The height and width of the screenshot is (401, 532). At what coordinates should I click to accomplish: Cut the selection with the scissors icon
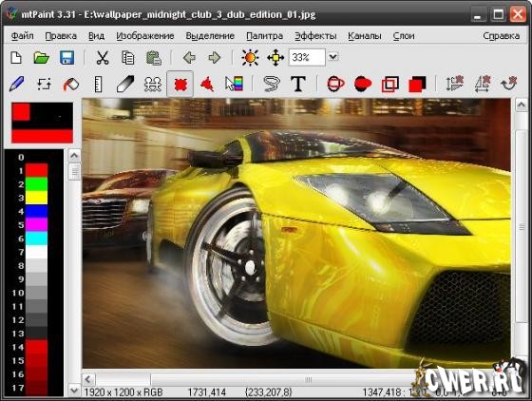pos(103,58)
